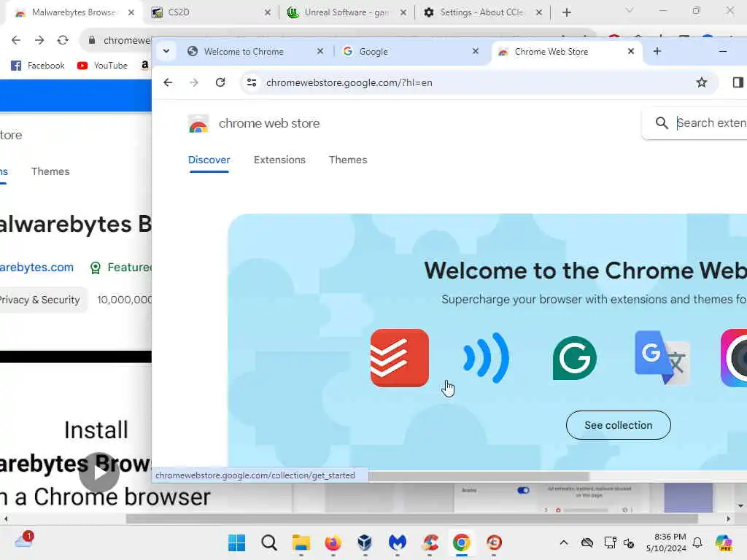This screenshot has width=747, height=560.
Task: Open the YouTube bookmark
Action: point(102,65)
